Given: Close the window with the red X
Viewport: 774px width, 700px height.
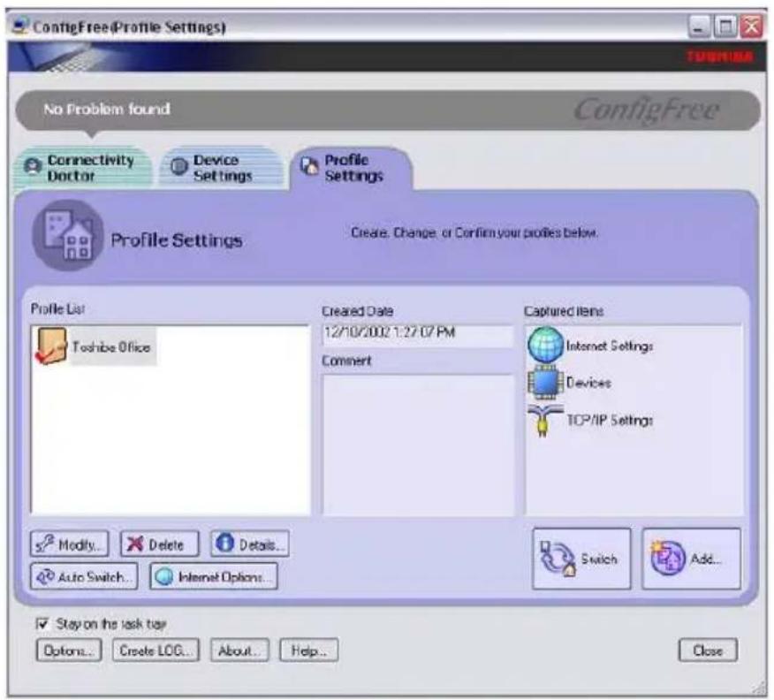Looking at the screenshot, I should 751,27.
